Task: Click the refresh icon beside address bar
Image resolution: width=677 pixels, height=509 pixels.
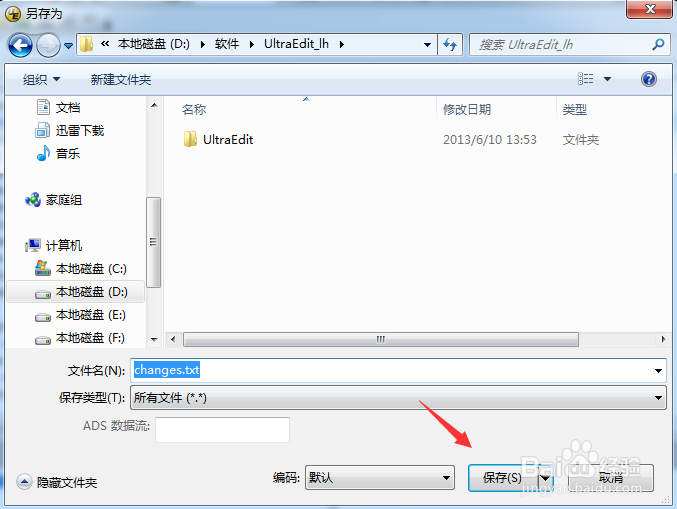Action: [x=450, y=44]
